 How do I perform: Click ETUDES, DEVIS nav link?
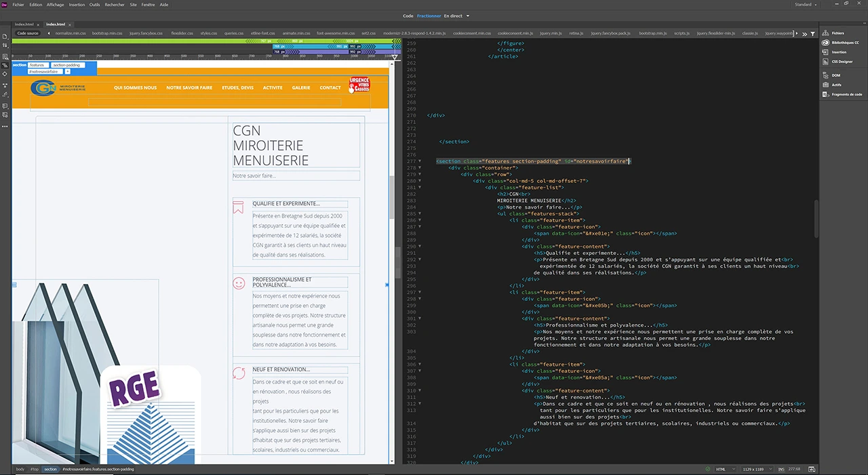pyautogui.click(x=237, y=88)
